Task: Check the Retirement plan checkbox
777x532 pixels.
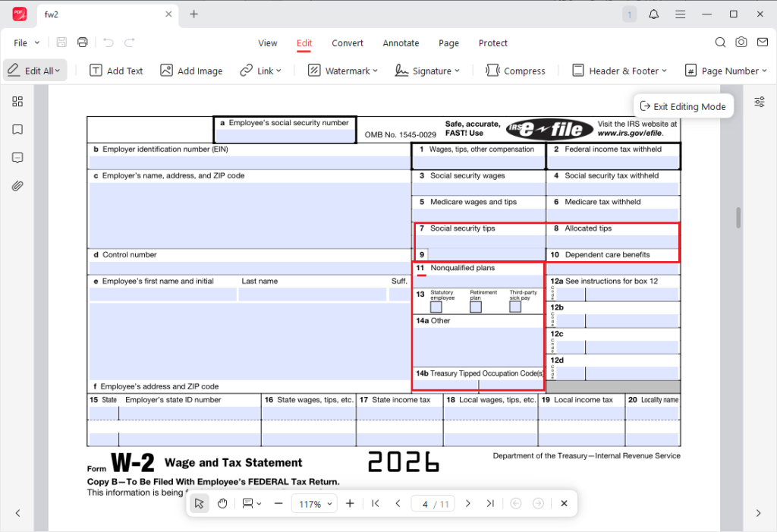Action: click(x=476, y=307)
